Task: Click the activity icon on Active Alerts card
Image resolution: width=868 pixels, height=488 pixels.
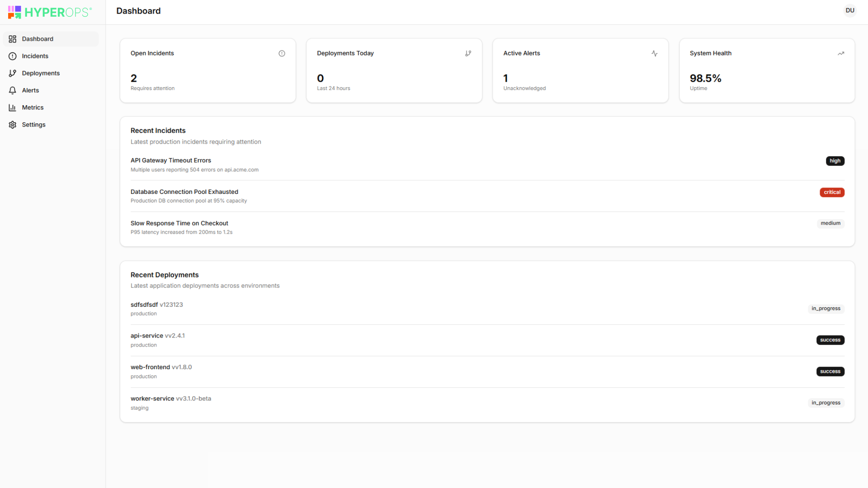Action: click(655, 53)
